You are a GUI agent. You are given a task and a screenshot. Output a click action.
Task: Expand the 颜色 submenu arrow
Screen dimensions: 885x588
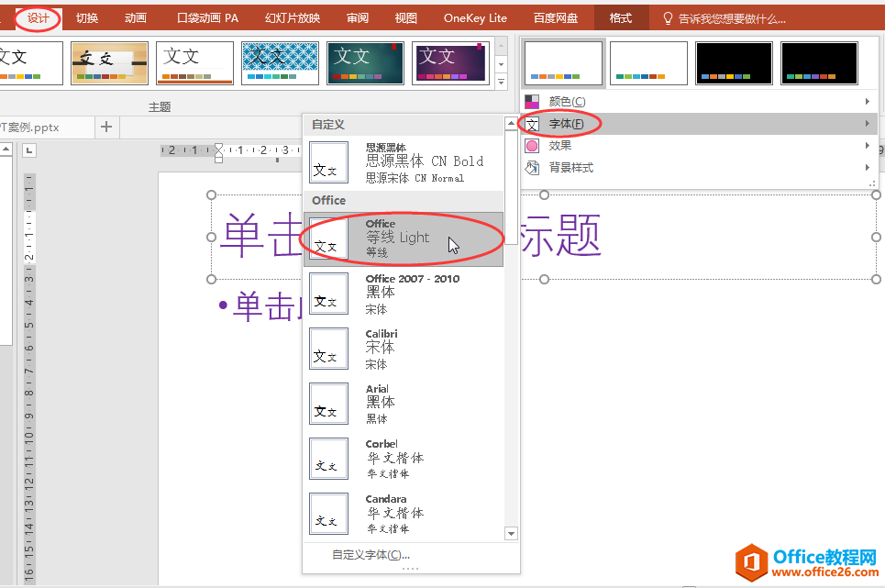click(x=868, y=101)
